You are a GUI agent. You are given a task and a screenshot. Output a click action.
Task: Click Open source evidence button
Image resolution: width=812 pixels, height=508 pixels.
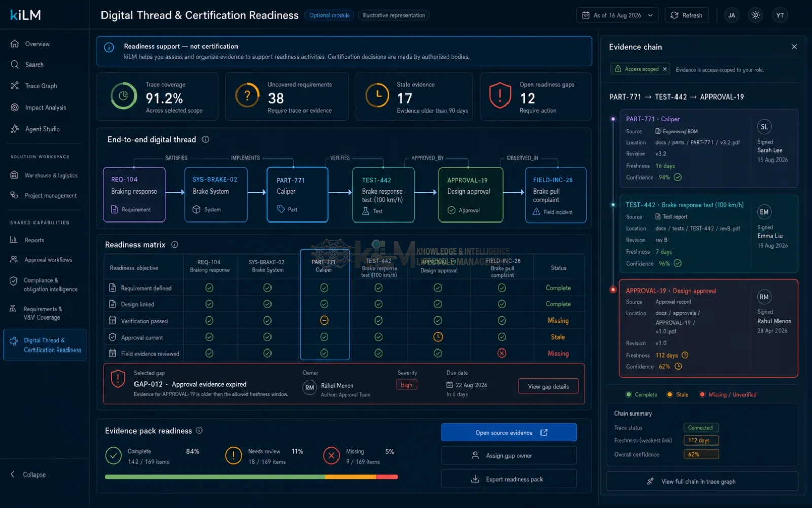(509, 432)
